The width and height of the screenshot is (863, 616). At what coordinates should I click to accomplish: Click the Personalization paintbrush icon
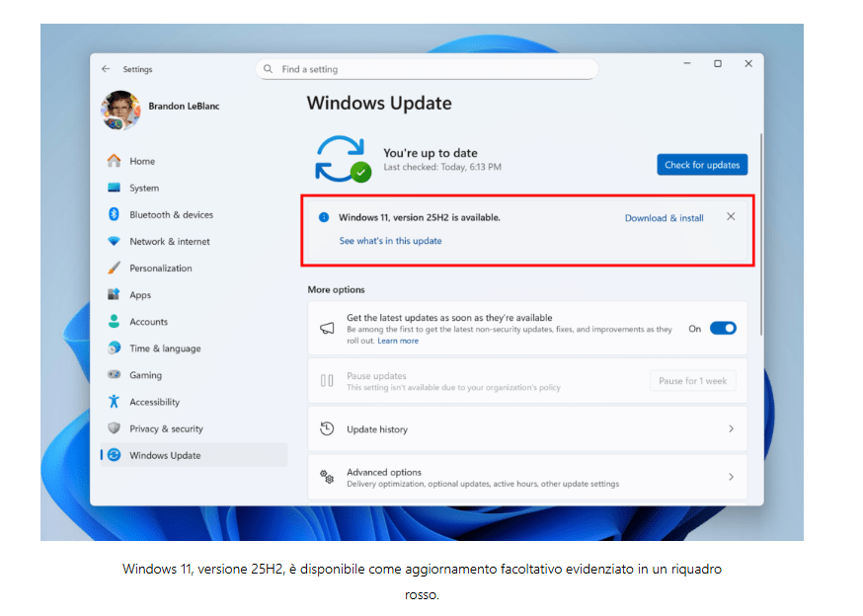(114, 269)
